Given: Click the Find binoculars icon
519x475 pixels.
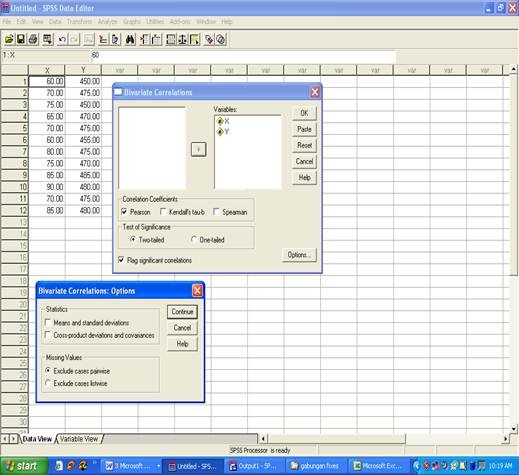Looking at the screenshot, I should pos(130,39).
